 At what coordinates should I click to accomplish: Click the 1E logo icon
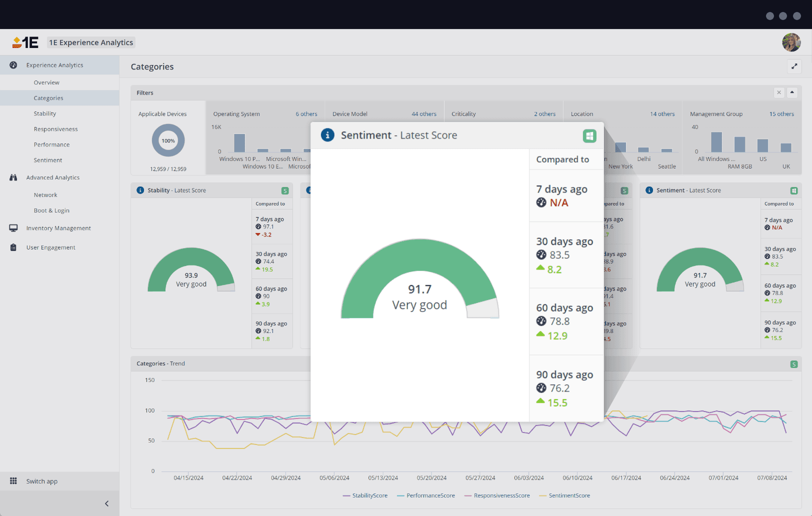pos(25,42)
